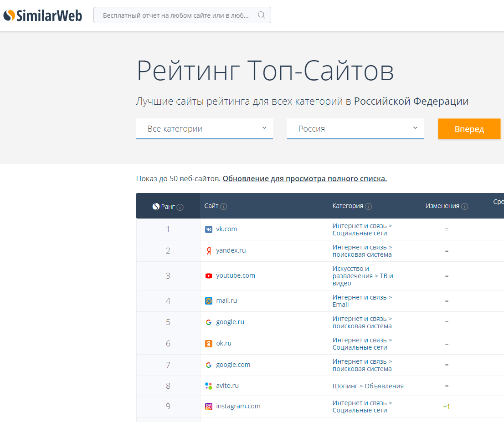Viewport: 504px width, 422px height.
Task: Open google.ru category поисковая система link
Action: [362, 322]
